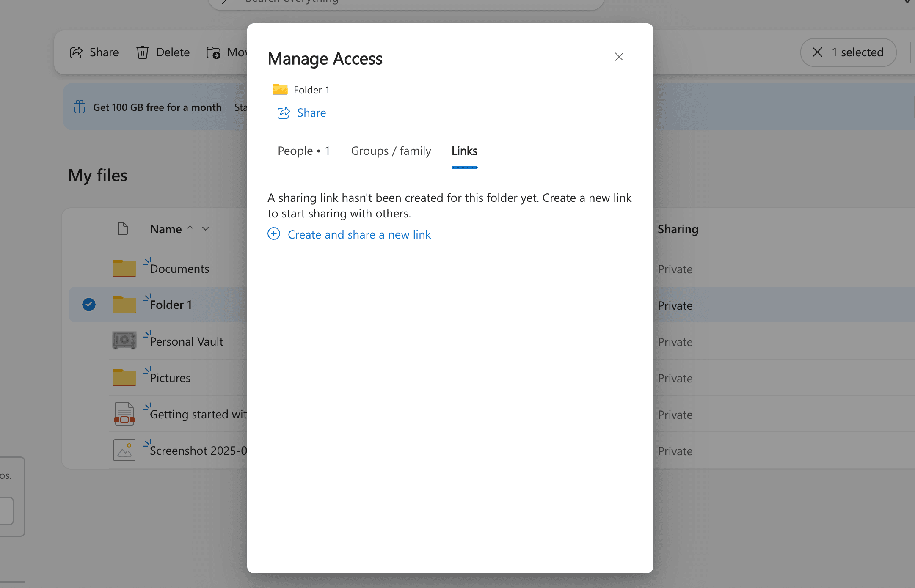The image size is (915, 588).
Task: Click the gift icon beside the storage offer
Action: (x=79, y=107)
